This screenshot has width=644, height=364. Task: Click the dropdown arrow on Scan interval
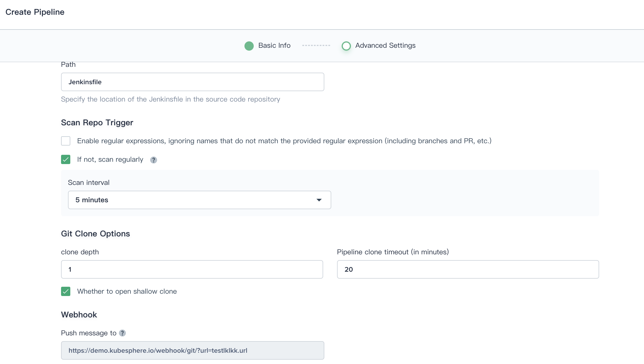319,200
